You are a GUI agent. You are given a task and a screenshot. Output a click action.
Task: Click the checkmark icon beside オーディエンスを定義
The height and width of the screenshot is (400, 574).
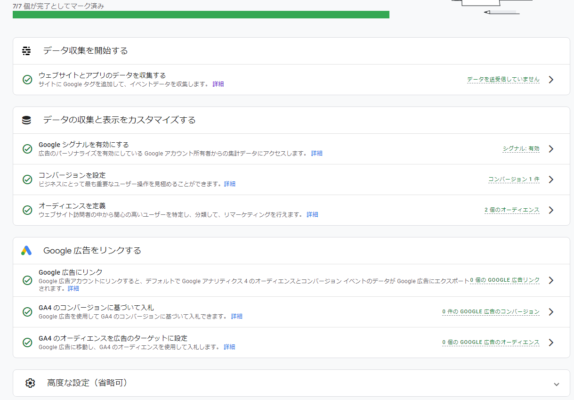point(27,210)
